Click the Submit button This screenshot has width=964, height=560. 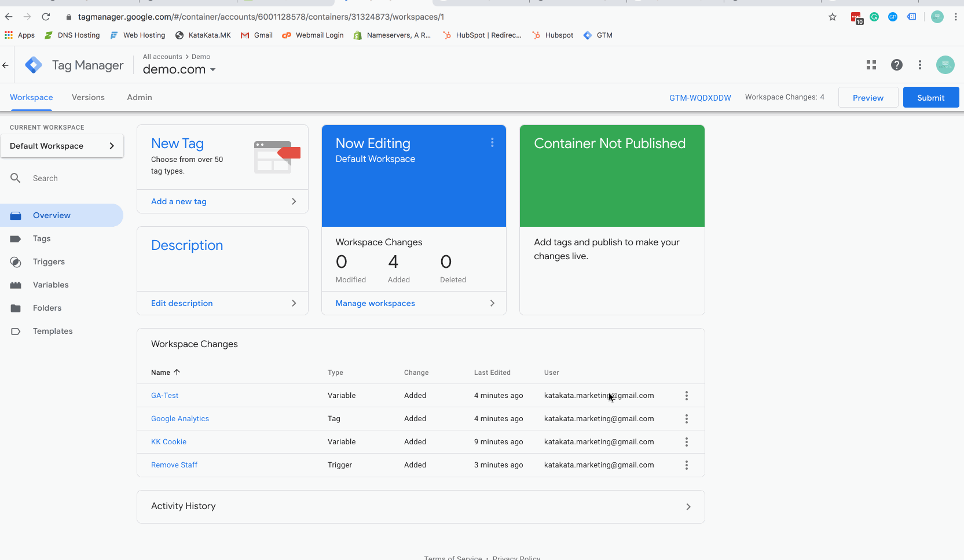pos(930,98)
